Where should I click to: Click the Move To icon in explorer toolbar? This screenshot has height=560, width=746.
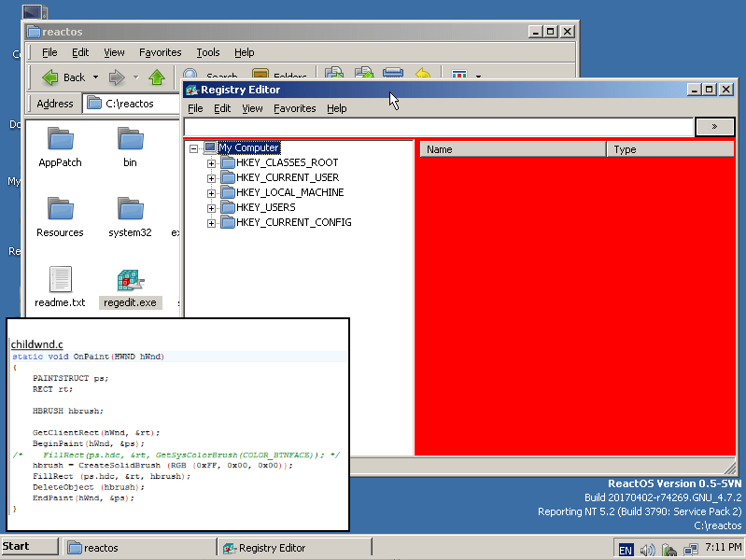click(334, 73)
